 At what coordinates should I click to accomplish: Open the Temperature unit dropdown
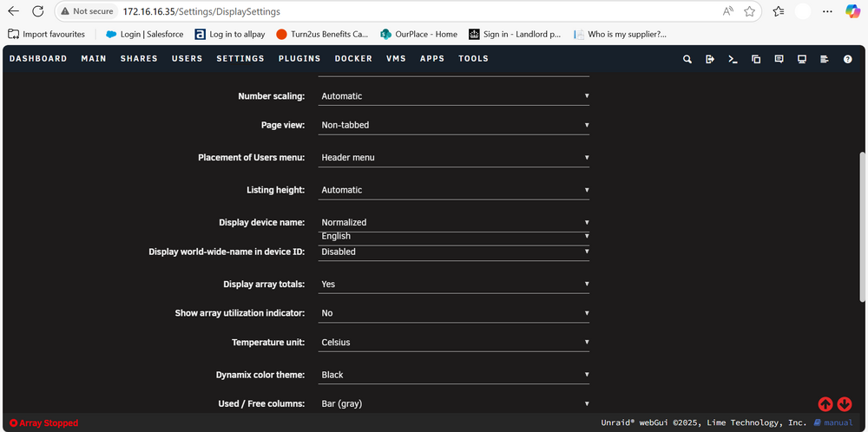click(x=455, y=343)
